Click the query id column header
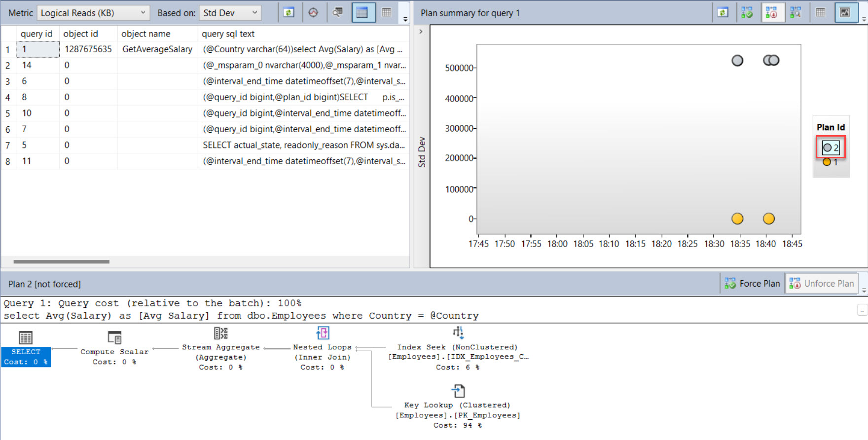Screen dimensions: 868x440 pyautogui.click(x=36, y=34)
